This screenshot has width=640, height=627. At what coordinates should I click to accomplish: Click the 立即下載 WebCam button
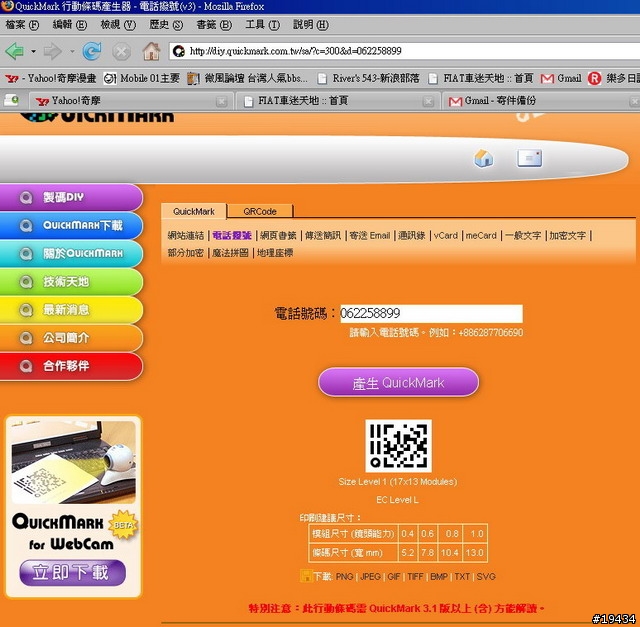pyautogui.click(x=72, y=573)
